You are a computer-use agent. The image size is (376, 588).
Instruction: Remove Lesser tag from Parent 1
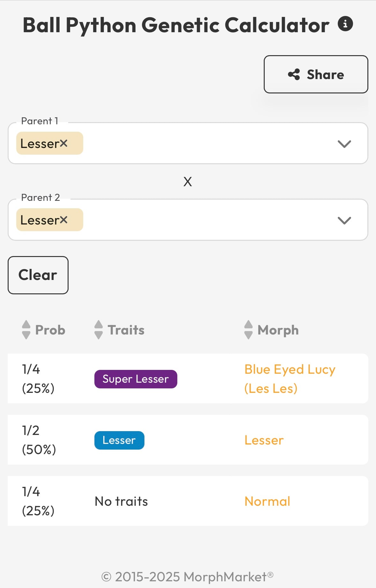(x=64, y=143)
